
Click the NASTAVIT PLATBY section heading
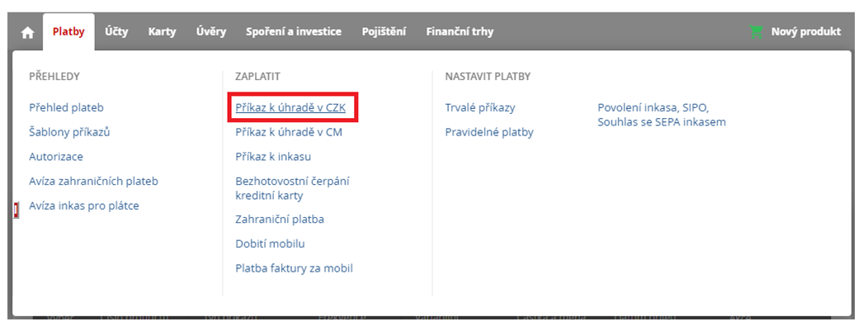[x=488, y=77]
